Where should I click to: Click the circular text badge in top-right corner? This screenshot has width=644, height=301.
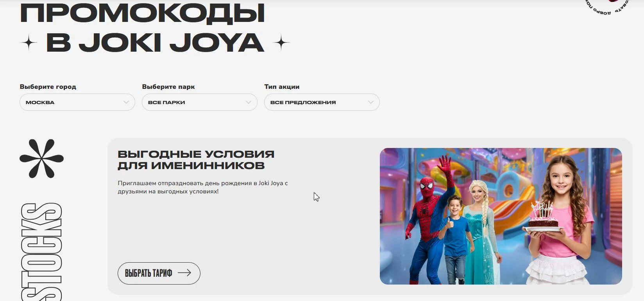pyautogui.click(x=608, y=6)
